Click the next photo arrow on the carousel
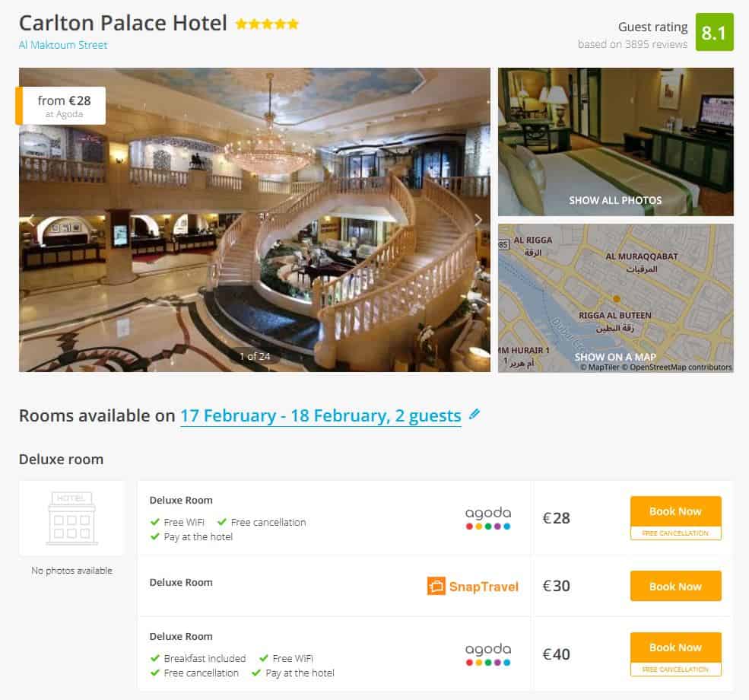 [478, 219]
